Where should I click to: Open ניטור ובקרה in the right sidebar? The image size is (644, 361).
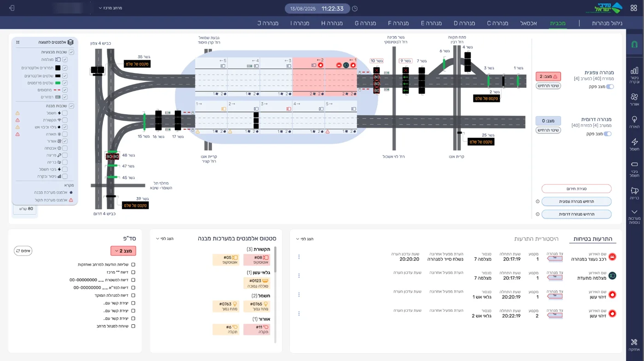(x=634, y=74)
